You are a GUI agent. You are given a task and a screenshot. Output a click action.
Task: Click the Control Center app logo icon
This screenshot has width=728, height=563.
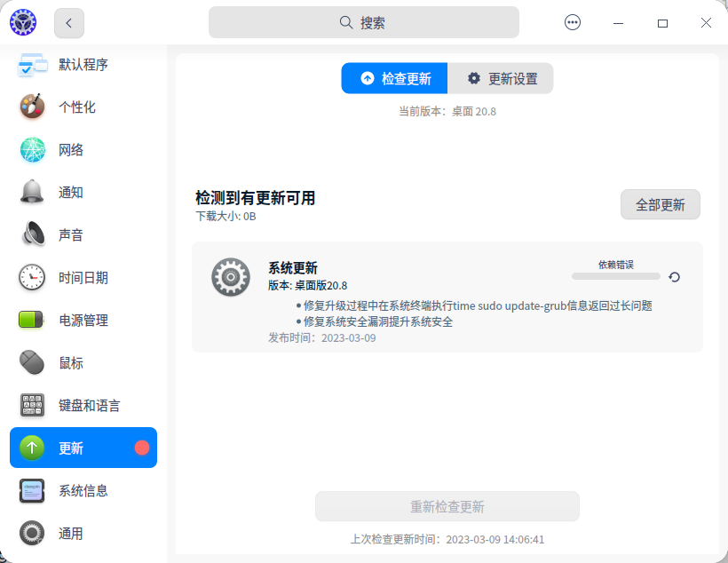tap(23, 22)
